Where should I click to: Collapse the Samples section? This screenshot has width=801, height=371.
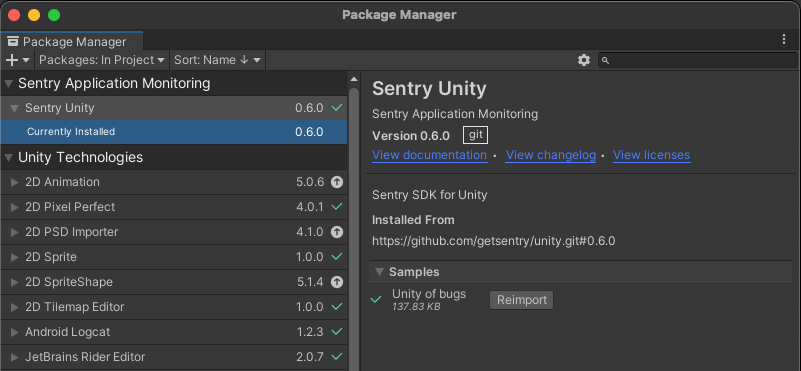click(x=379, y=272)
